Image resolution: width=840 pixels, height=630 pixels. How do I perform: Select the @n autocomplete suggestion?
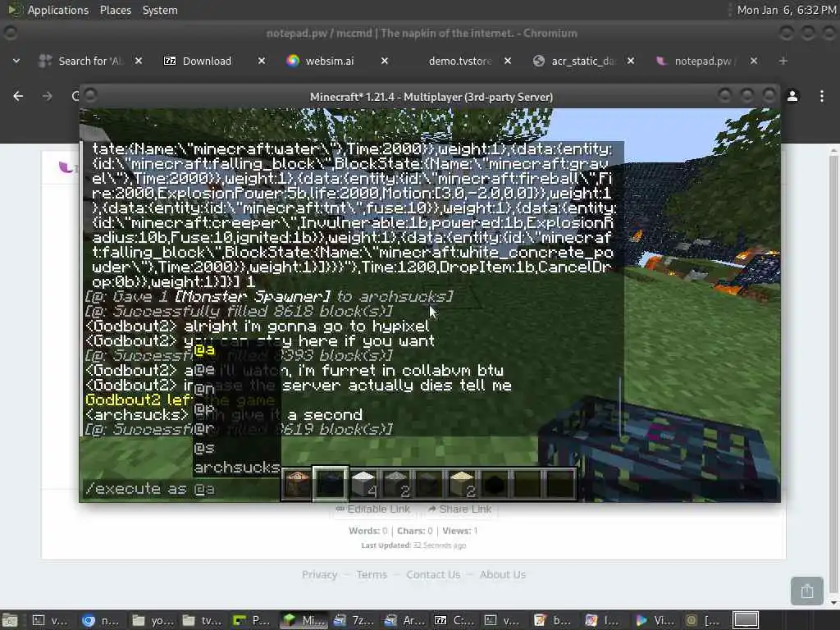204,390
